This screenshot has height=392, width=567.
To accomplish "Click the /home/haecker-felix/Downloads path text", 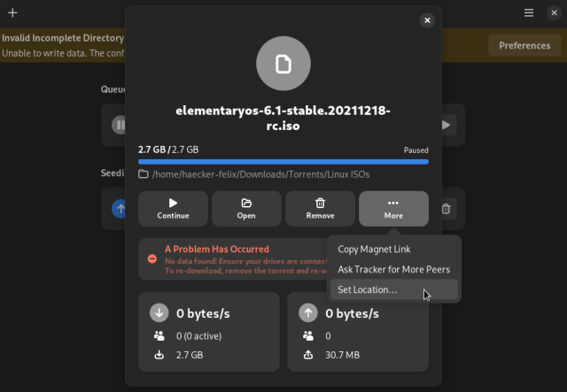I will 260,174.
